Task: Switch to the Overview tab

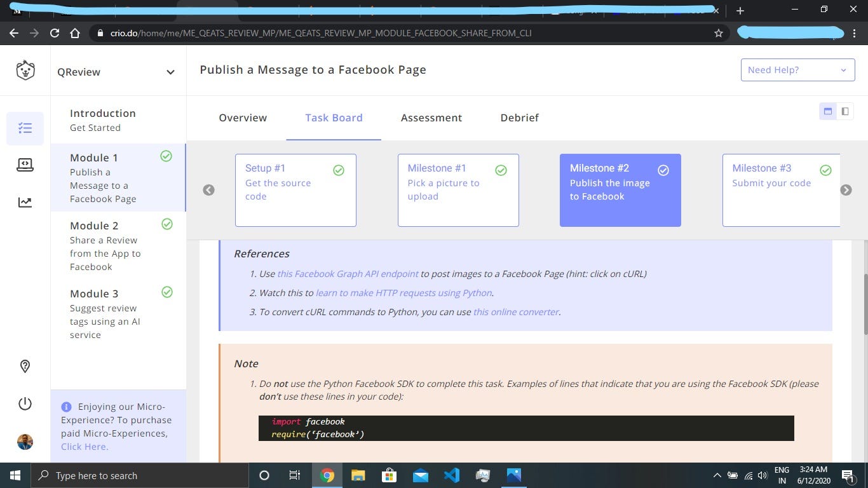Action: tap(243, 118)
